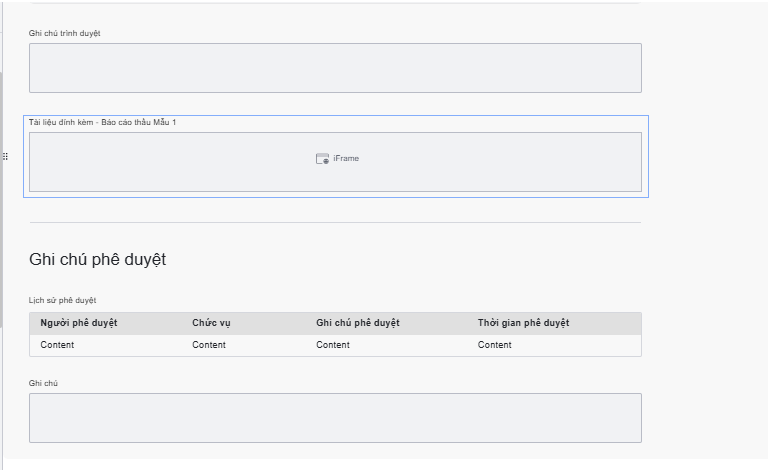Click Content cell under Chức vụ
The width and height of the screenshot is (768, 472).
tap(209, 345)
